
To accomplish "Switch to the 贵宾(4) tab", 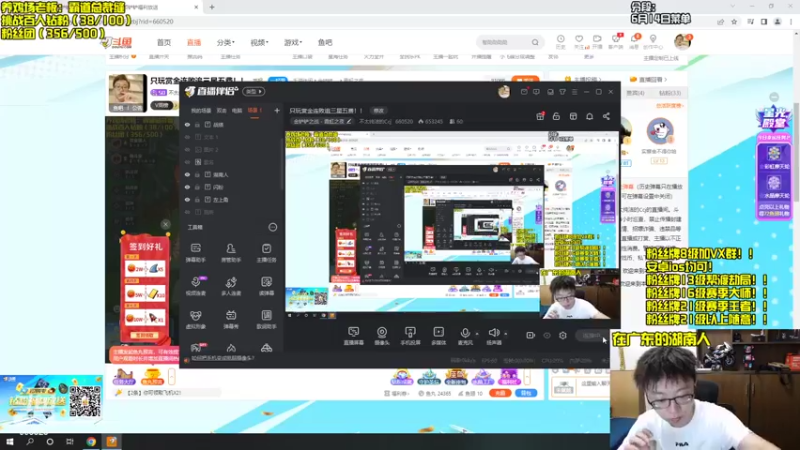I will [635, 93].
